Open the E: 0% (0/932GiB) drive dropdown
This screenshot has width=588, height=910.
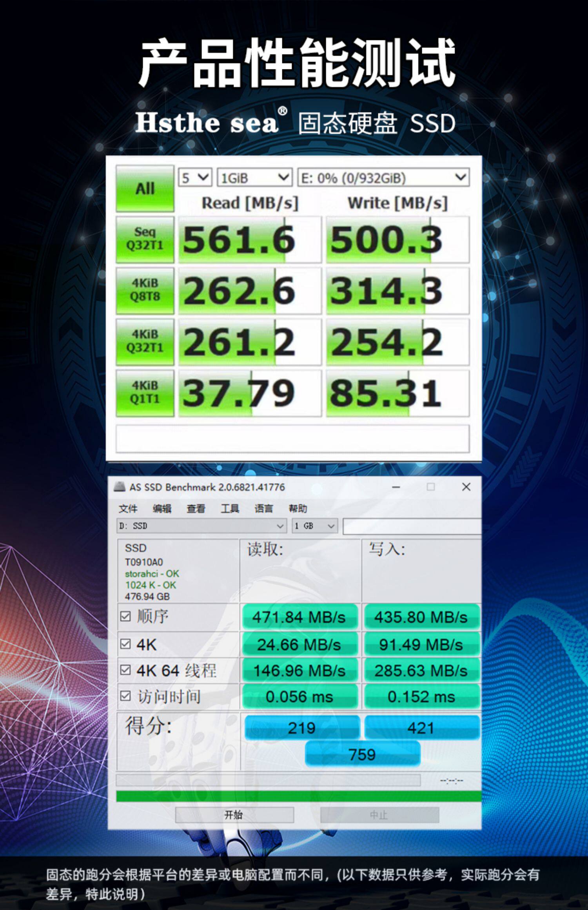(x=383, y=178)
